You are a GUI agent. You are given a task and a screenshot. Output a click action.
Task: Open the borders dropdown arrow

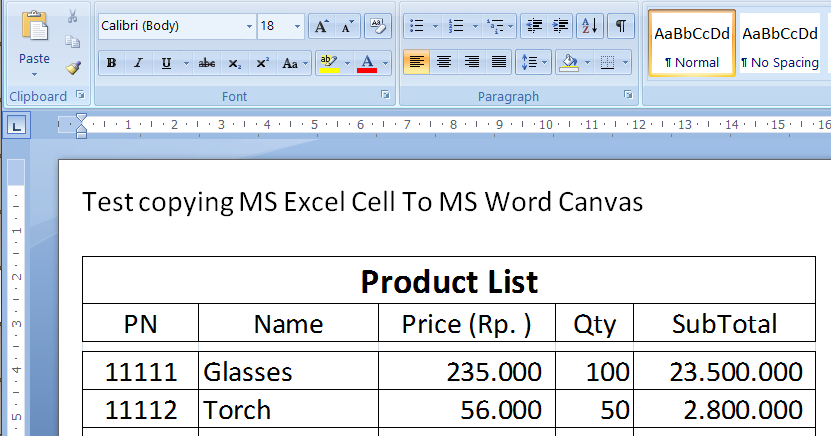tap(625, 64)
